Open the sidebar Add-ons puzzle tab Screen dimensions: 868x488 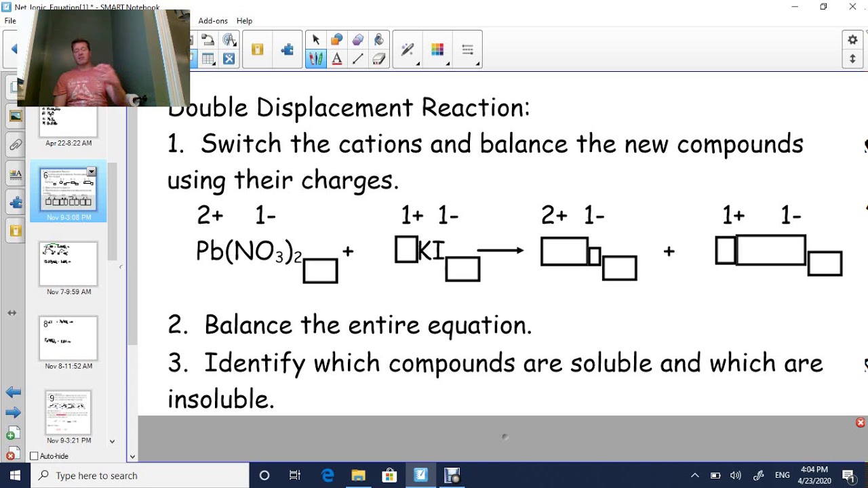pos(15,203)
